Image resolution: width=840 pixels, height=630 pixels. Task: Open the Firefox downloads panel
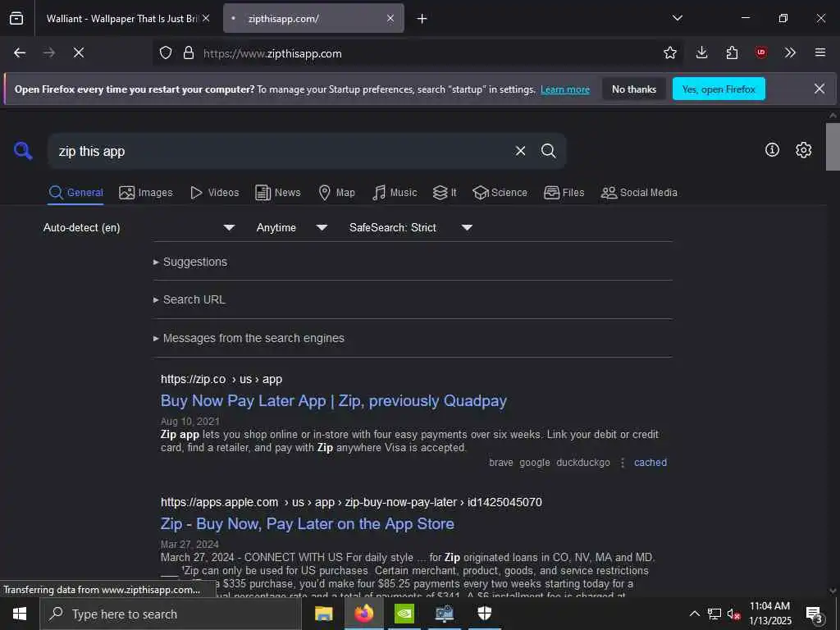click(702, 52)
